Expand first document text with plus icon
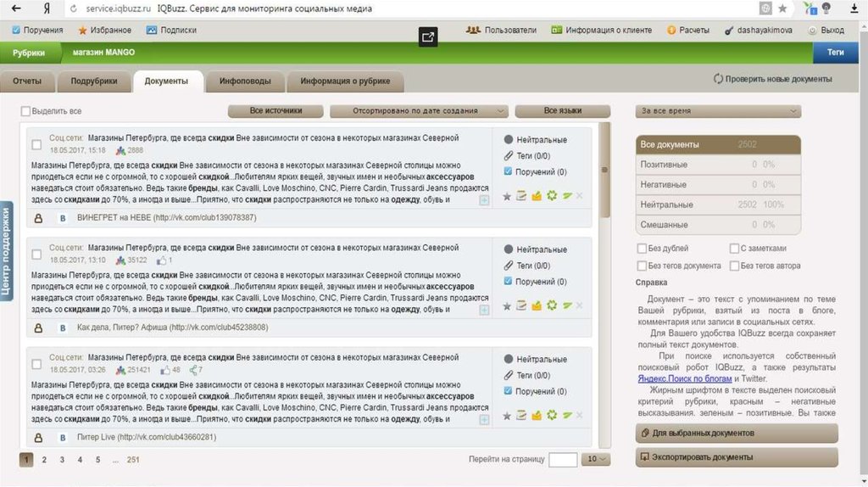Screen dimensions: 868x487 (x=484, y=201)
